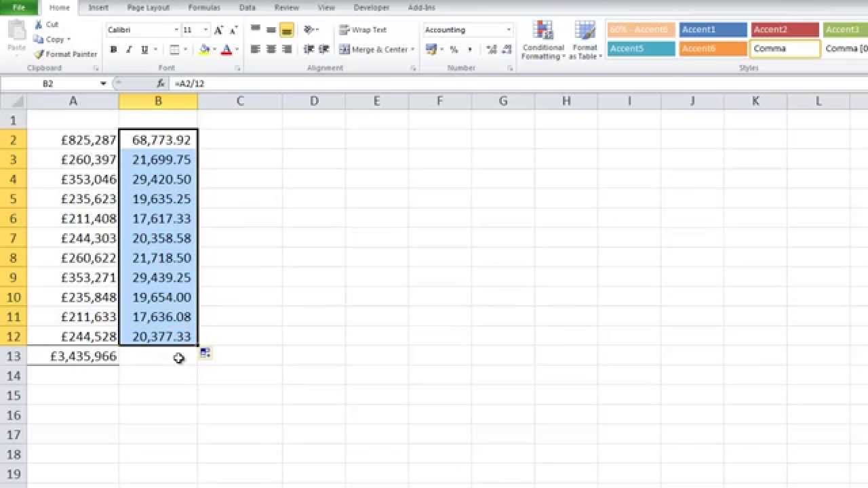Enable Wrap Text
The height and width of the screenshot is (488, 868).
(x=363, y=30)
